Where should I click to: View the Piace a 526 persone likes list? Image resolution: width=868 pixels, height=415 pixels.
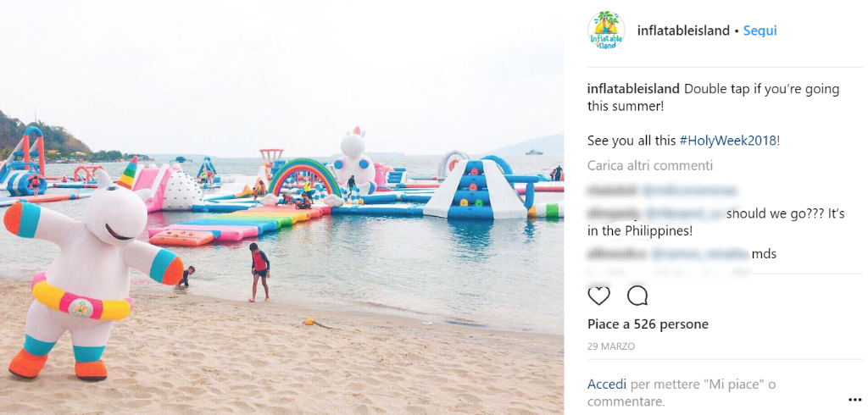click(648, 324)
